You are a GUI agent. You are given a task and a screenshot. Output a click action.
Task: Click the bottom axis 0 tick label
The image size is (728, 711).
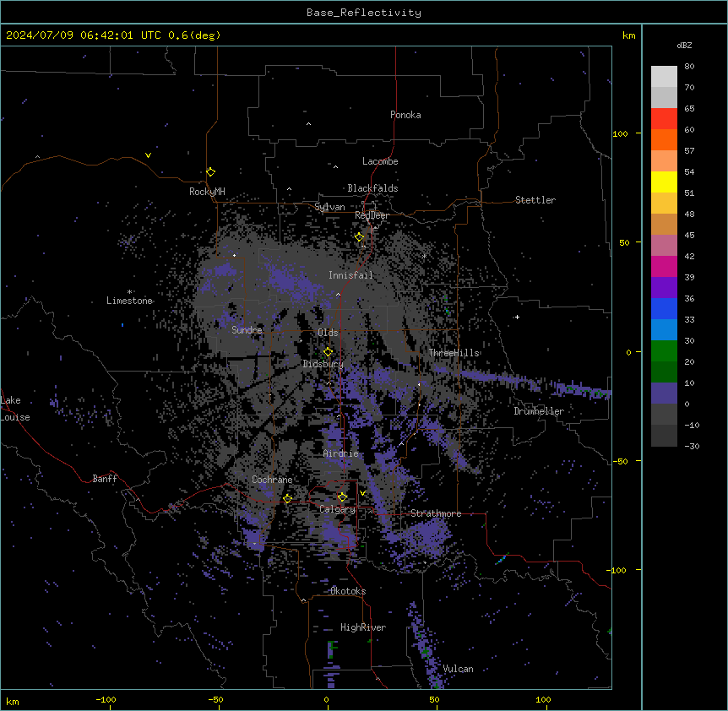[x=326, y=699]
